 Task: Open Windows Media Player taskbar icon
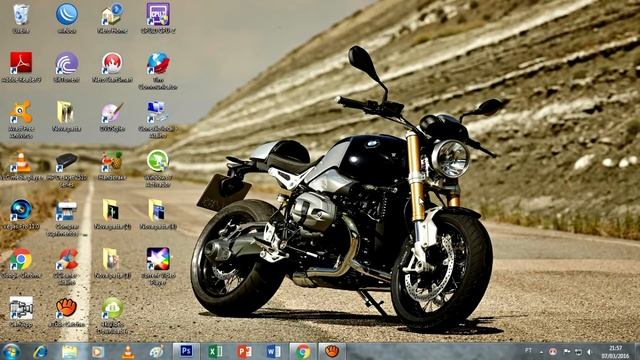[98, 351]
